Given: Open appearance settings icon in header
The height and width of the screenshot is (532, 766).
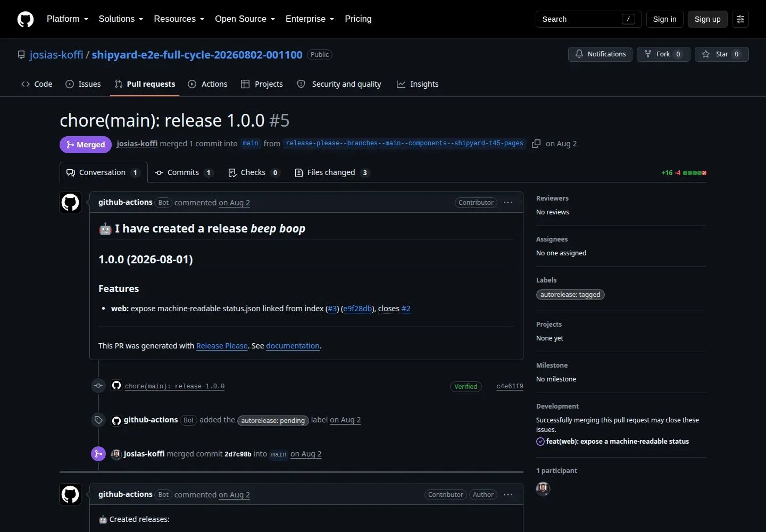Looking at the screenshot, I should click(740, 19).
